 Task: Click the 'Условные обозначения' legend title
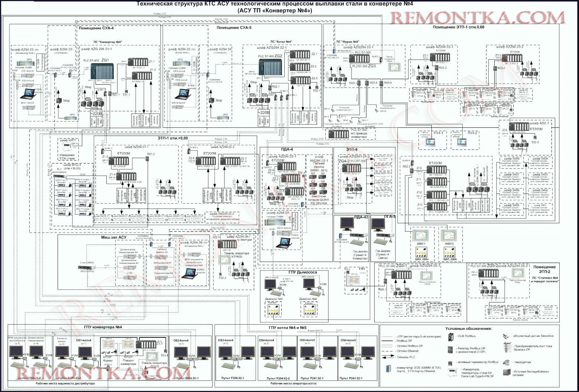pos(468,328)
